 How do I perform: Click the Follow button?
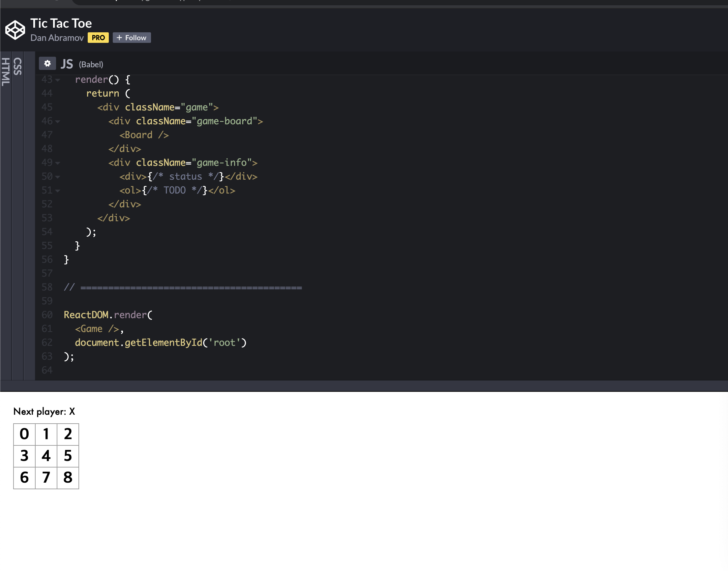click(132, 38)
